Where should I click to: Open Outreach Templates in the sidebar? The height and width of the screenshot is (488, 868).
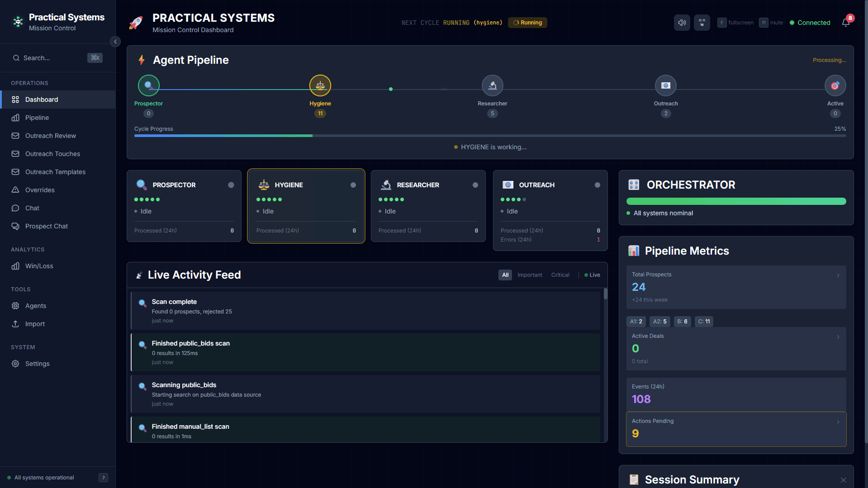click(x=55, y=172)
